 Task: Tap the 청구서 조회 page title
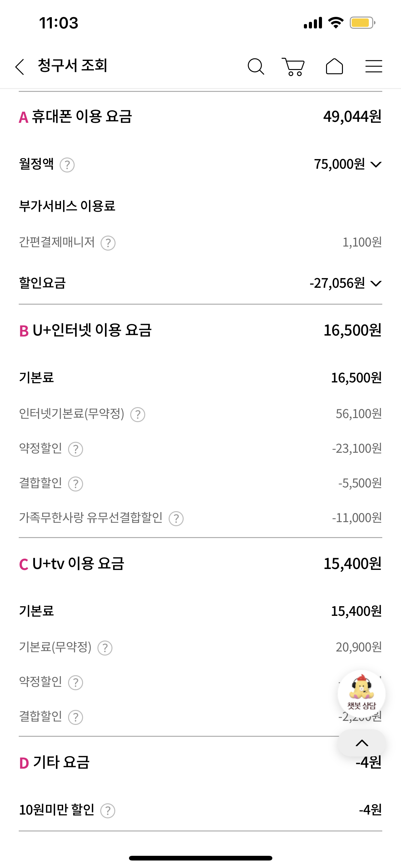72,65
